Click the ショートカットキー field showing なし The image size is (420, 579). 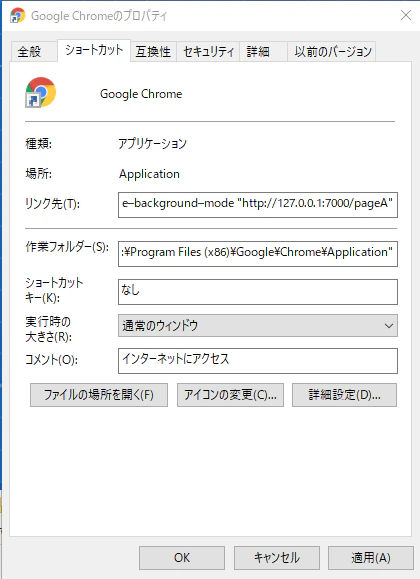[x=258, y=292]
